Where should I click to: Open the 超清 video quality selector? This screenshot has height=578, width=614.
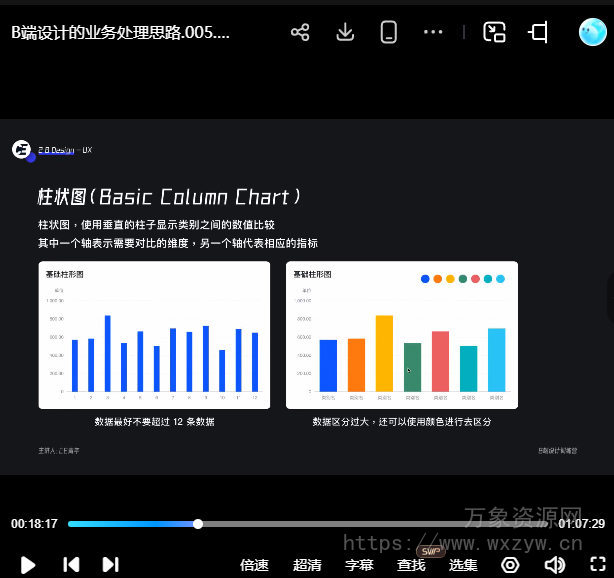307,565
